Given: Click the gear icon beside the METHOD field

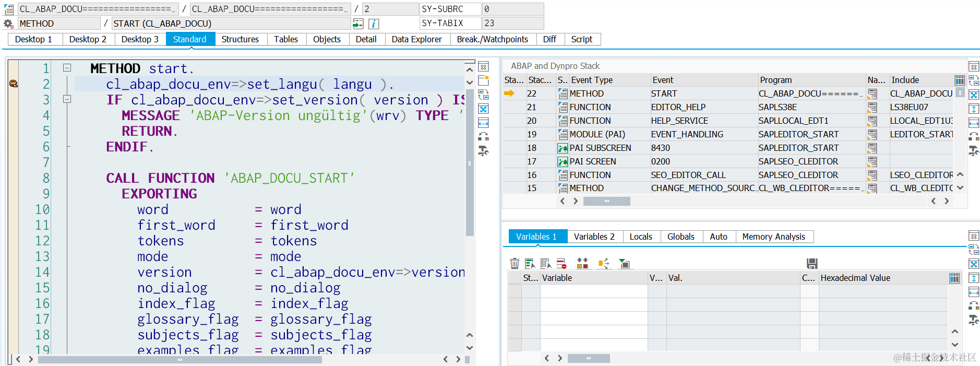Looking at the screenshot, I should tap(8, 23).
